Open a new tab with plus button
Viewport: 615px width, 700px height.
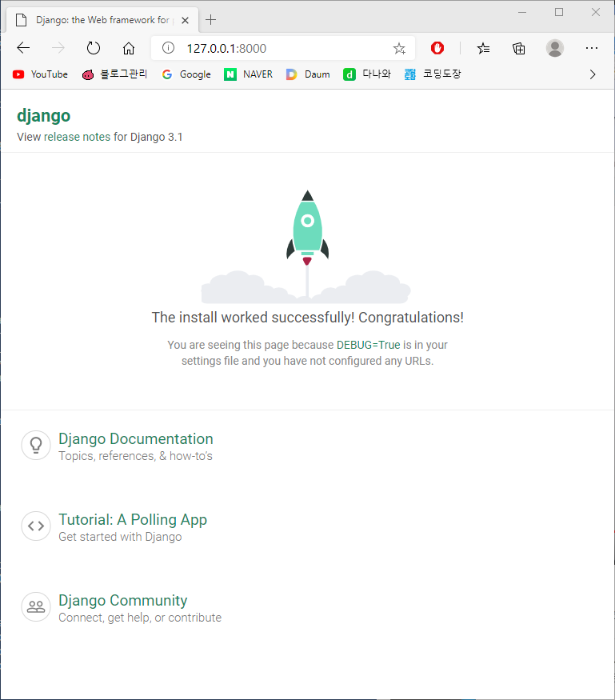[210, 20]
